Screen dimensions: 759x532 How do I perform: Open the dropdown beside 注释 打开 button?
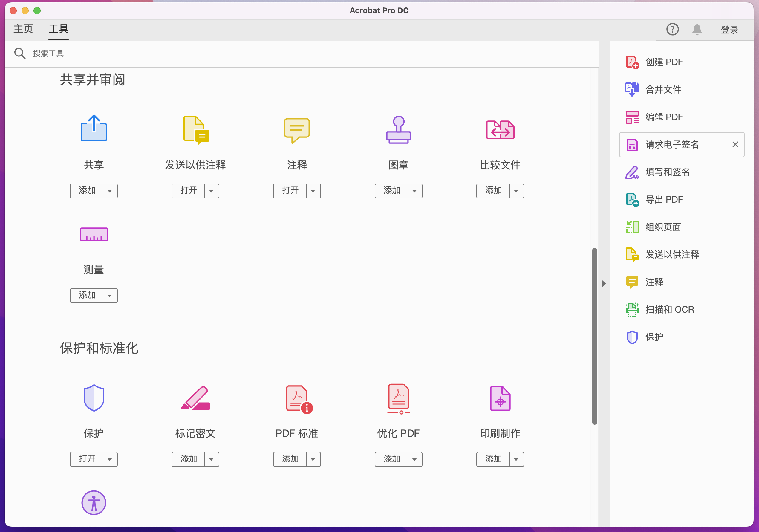pos(313,191)
